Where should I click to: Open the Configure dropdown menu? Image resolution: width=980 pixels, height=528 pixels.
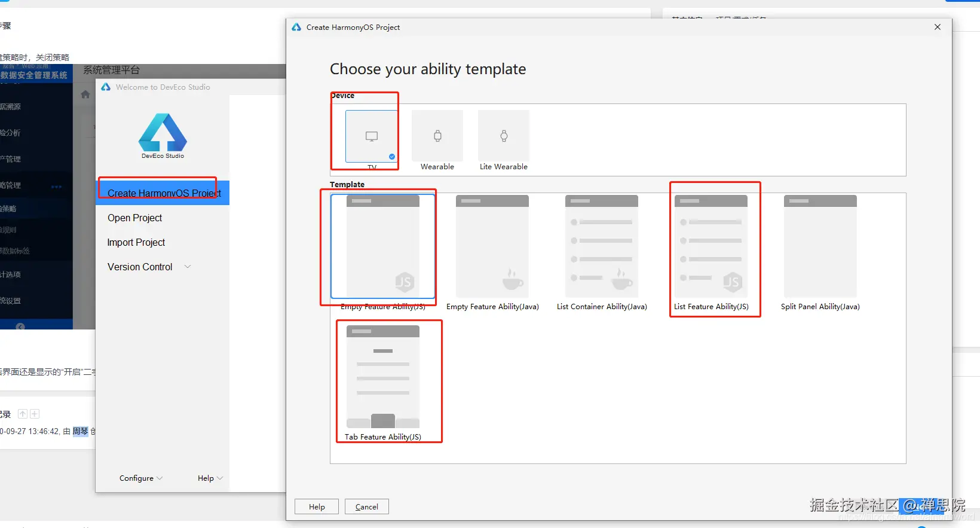coord(141,478)
